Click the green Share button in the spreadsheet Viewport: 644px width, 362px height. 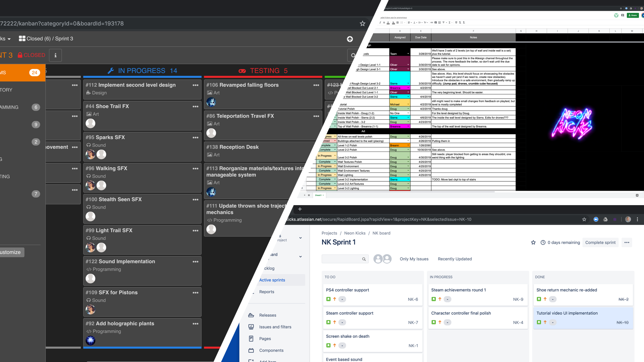click(x=633, y=15)
